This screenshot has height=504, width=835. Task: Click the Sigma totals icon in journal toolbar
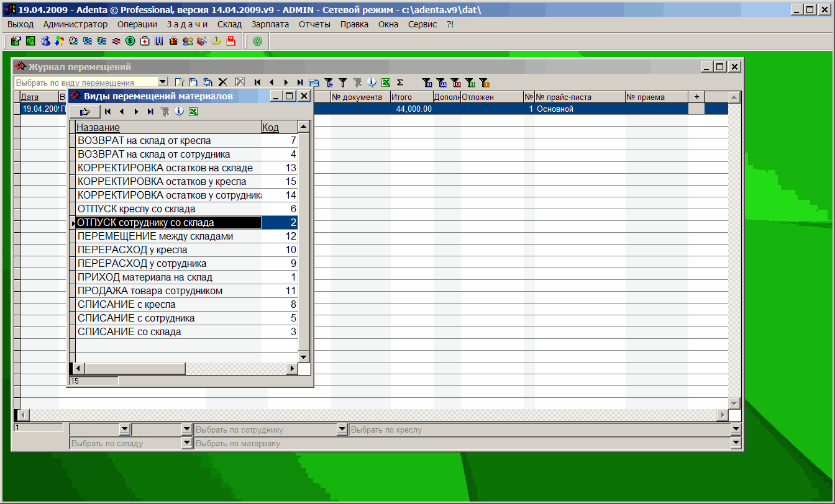[400, 82]
